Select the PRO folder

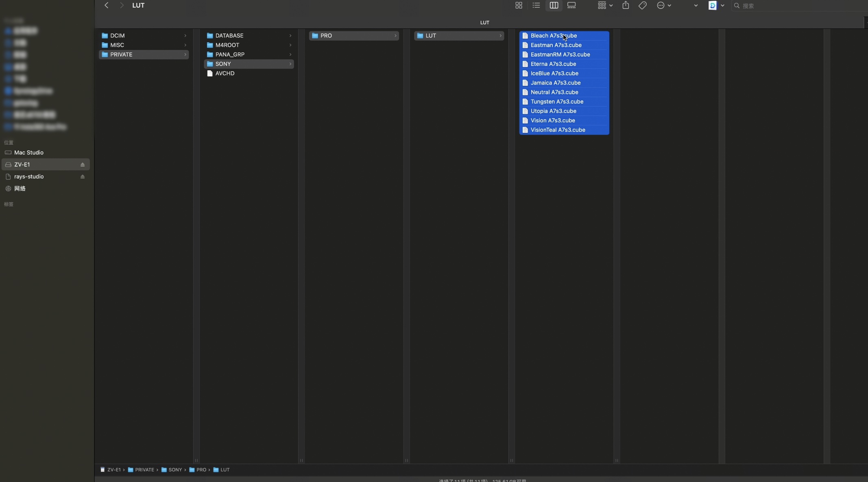(354, 36)
